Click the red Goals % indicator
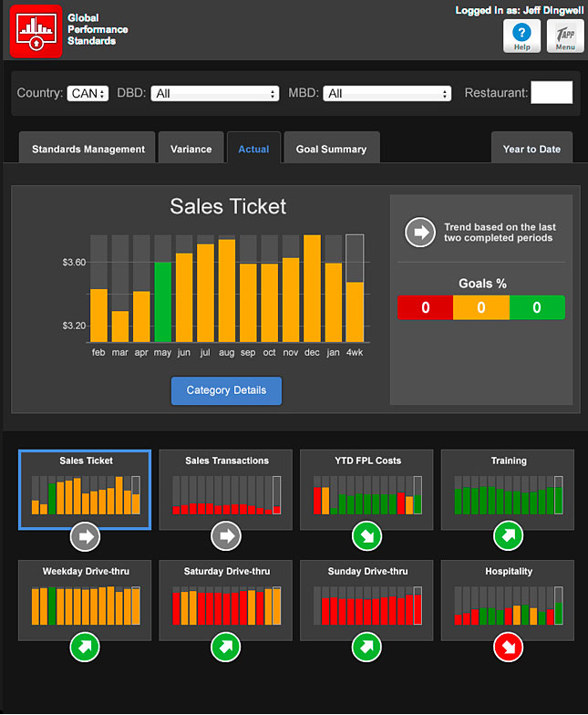 pyautogui.click(x=425, y=308)
